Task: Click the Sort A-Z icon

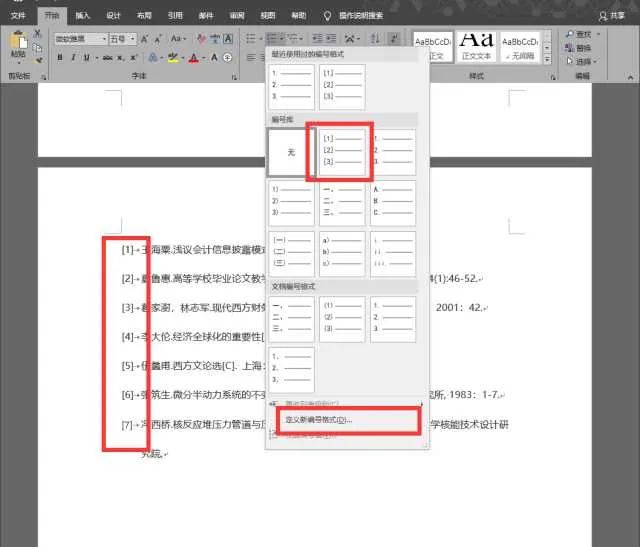Action: click(375, 39)
